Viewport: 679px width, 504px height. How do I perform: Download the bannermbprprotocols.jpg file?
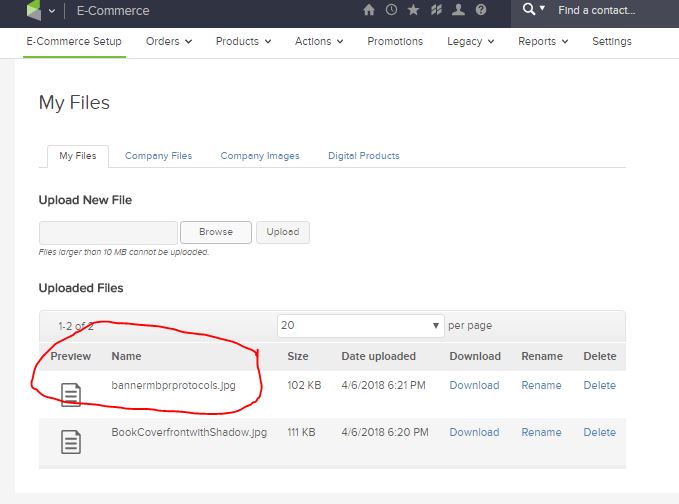pos(474,385)
